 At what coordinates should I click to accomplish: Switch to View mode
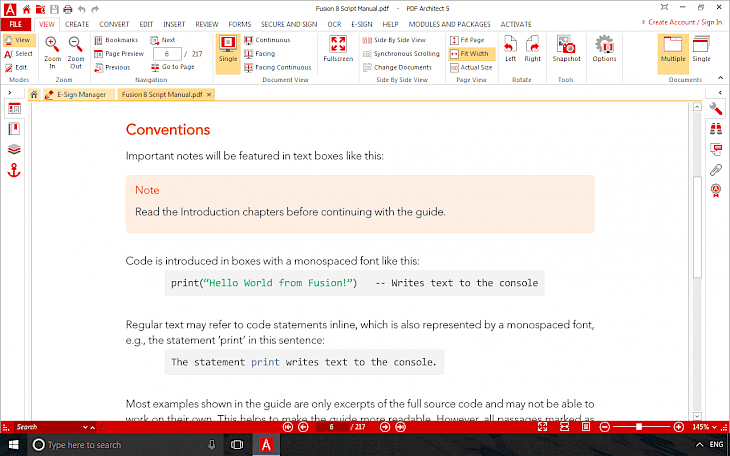click(19, 40)
